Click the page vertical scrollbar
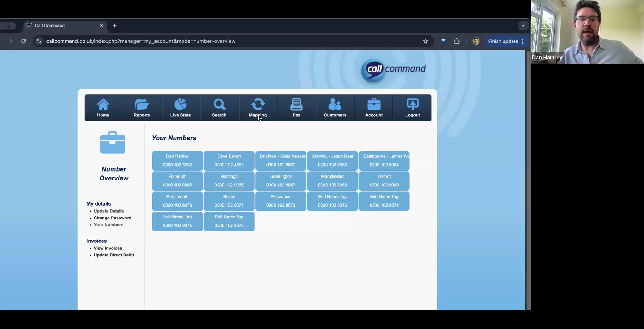Viewport: 644px width, 329px height. [x=528, y=180]
